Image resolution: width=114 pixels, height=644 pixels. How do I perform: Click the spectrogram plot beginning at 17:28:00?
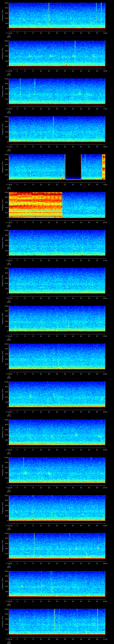pyautogui.click(x=57, y=546)
